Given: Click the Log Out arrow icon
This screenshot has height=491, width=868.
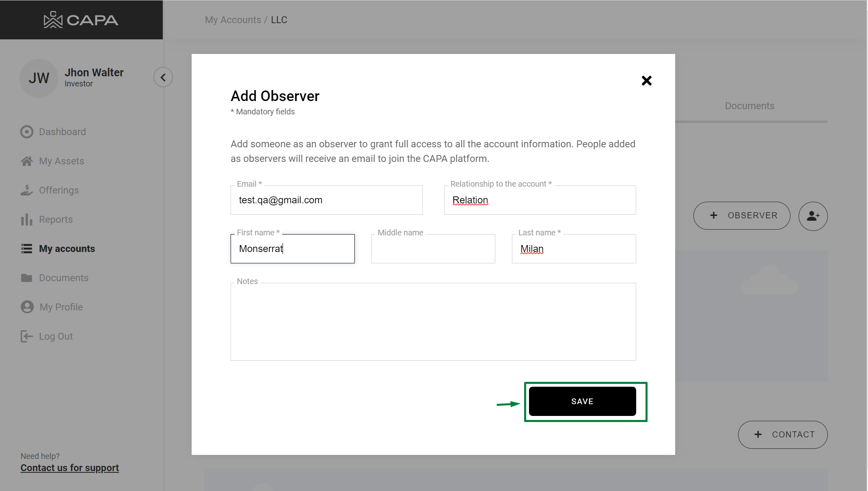Looking at the screenshot, I should coord(27,336).
